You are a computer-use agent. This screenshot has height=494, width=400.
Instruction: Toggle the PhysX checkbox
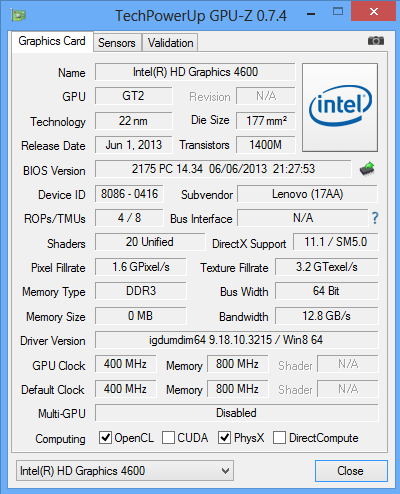tap(224, 437)
